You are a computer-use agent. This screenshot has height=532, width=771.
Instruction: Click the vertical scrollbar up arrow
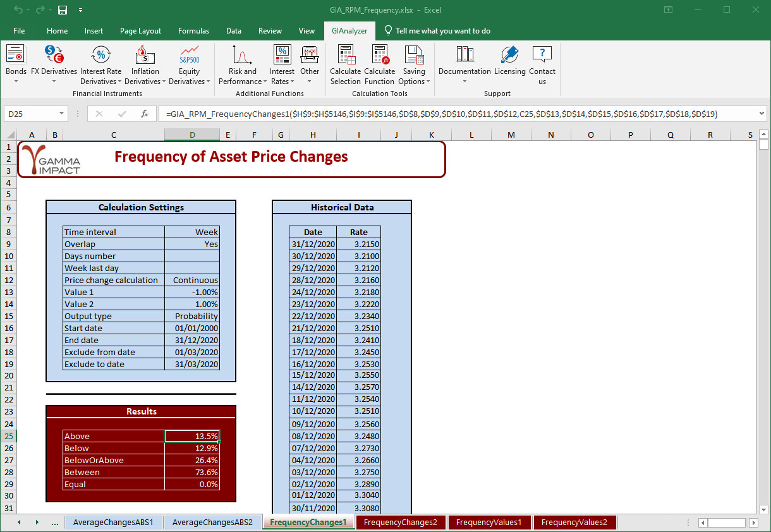click(x=763, y=134)
